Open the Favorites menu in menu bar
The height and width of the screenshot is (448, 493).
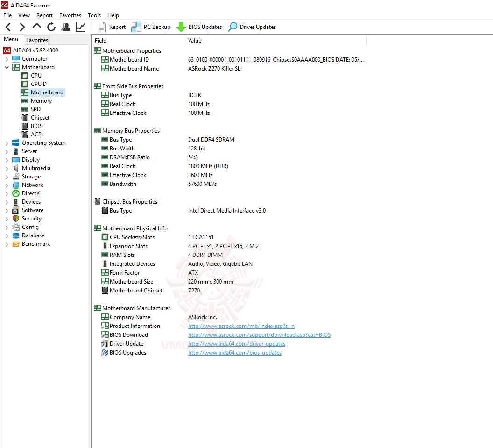tap(70, 15)
